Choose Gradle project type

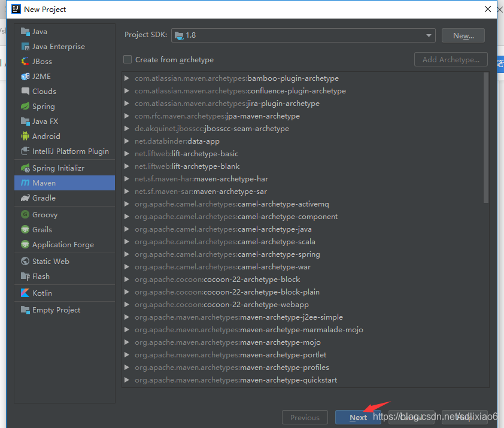65,198
